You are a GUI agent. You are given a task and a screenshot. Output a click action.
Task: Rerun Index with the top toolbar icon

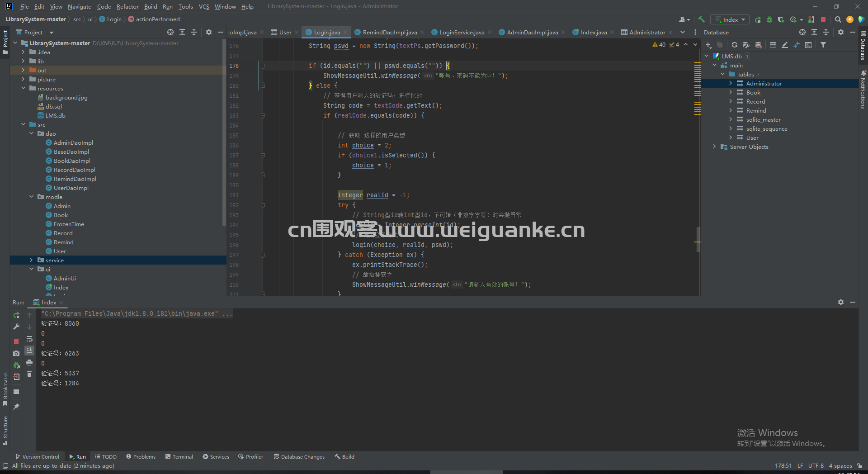[x=758, y=19]
